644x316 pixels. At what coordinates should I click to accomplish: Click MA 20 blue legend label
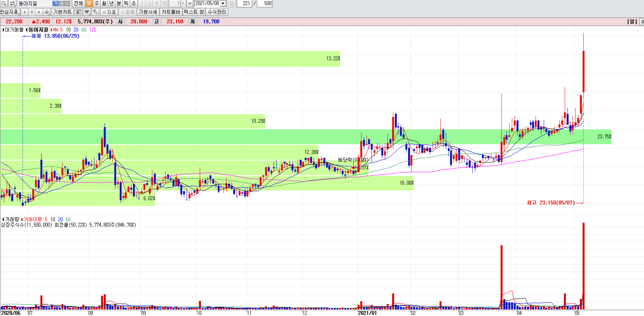[x=76, y=30]
